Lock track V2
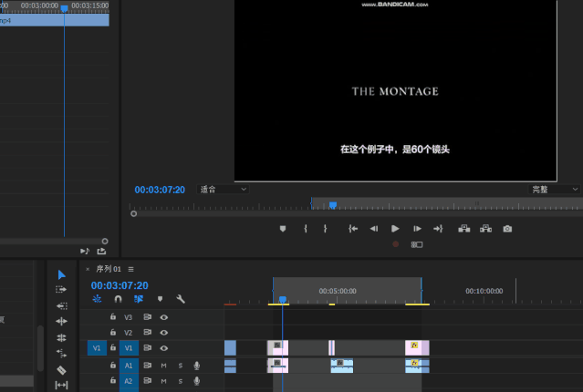Viewport: 583px width, 392px height. [113, 332]
